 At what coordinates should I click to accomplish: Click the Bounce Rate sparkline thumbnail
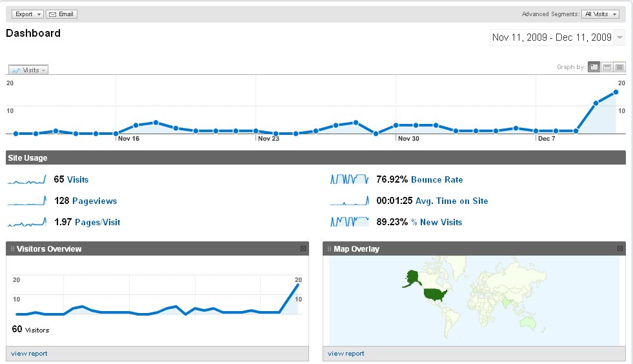tap(350, 179)
